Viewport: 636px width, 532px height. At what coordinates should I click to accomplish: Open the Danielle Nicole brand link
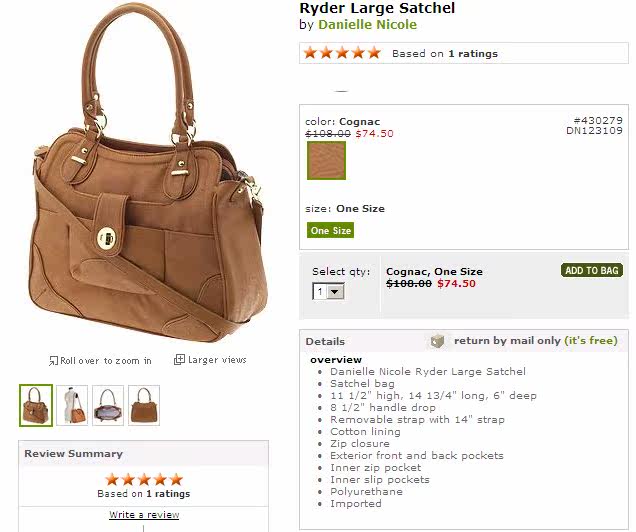tap(367, 24)
